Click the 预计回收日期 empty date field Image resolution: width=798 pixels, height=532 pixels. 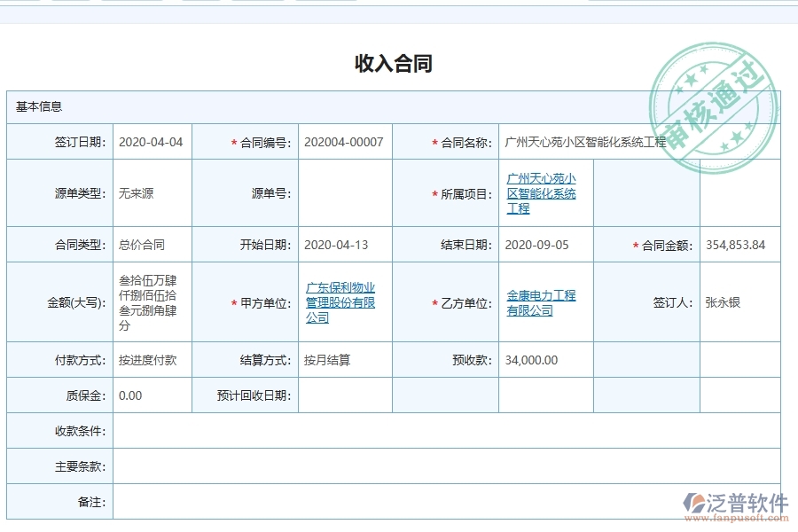(344, 395)
